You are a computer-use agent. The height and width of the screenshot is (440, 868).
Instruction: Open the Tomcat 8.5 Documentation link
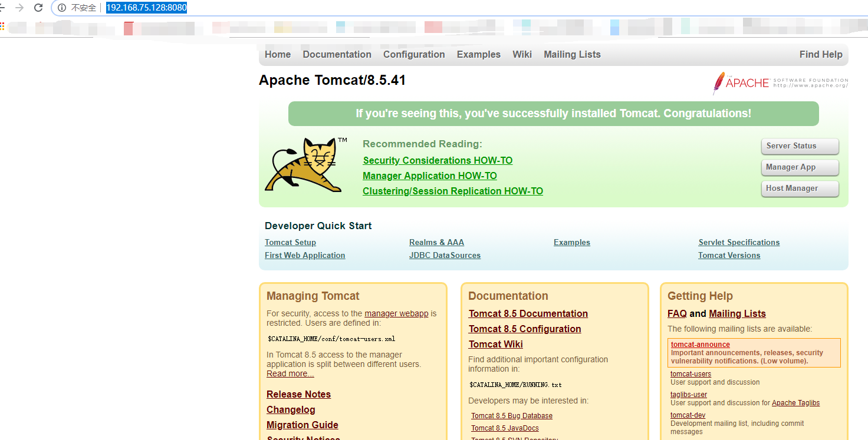pyautogui.click(x=528, y=313)
